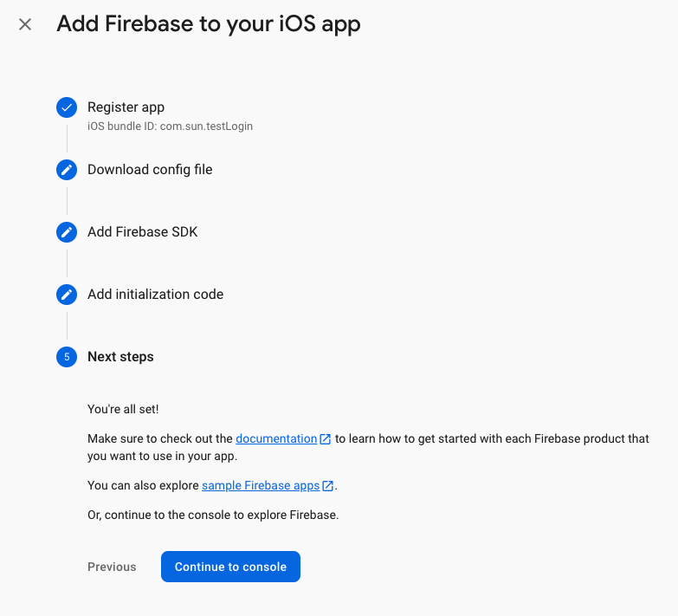Open the documentation link
This screenshot has height=616, width=678.
pos(276,439)
